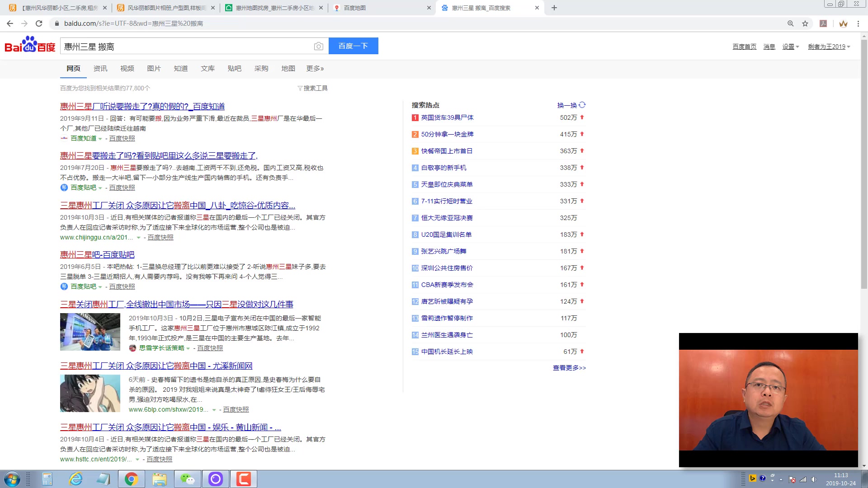Open the calculator icon on taskbar

pyautogui.click(x=47, y=479)
